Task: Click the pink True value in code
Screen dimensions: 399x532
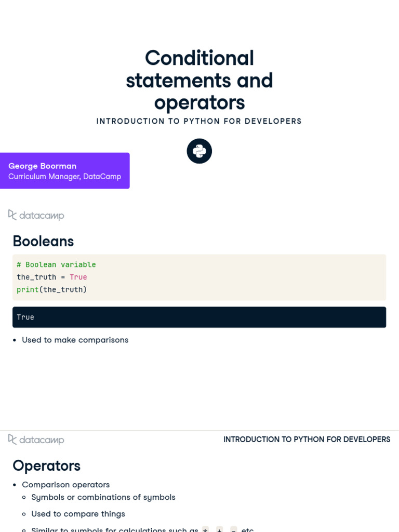Action: pos(78,277)
